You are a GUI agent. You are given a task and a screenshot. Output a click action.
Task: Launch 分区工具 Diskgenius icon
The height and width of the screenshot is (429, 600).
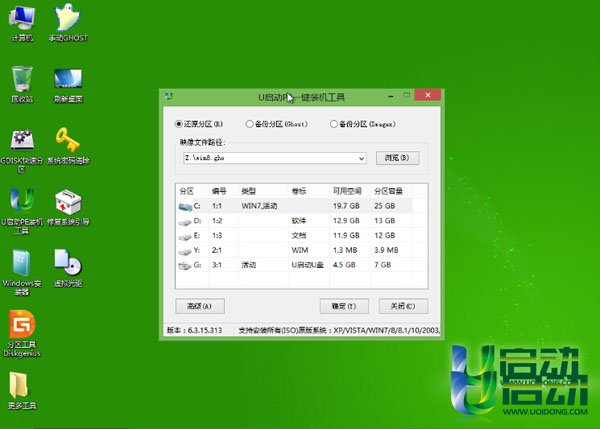coord(22,334)
